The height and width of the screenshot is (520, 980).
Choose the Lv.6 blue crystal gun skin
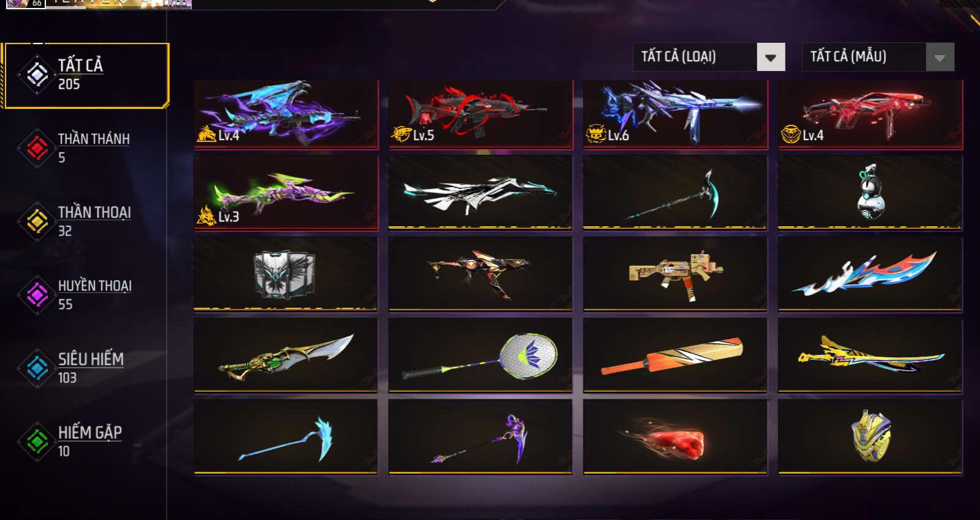(x=675, y=114)
